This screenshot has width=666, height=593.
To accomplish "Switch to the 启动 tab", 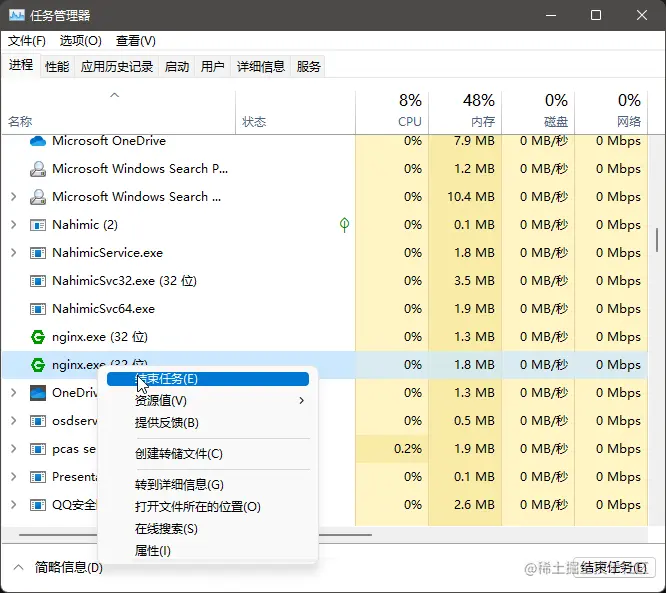I will click(177, 67).
